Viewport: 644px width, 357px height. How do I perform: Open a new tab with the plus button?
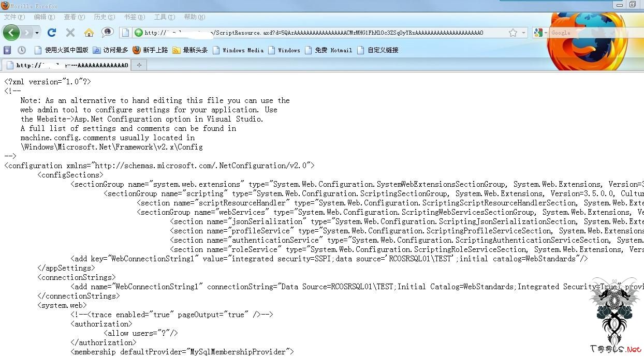(139, 65)
